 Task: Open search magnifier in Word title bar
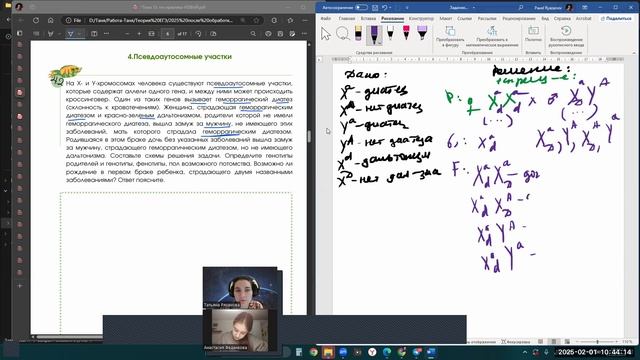[x=520, y=7]
